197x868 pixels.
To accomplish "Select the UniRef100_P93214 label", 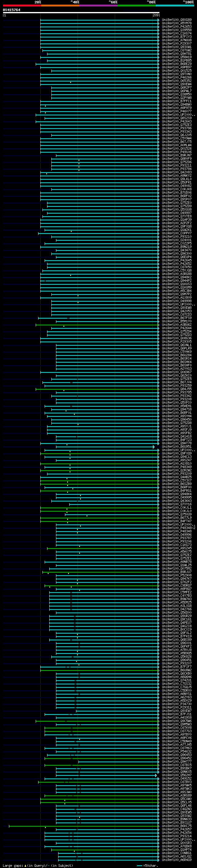I will click(x=177, y=836).
